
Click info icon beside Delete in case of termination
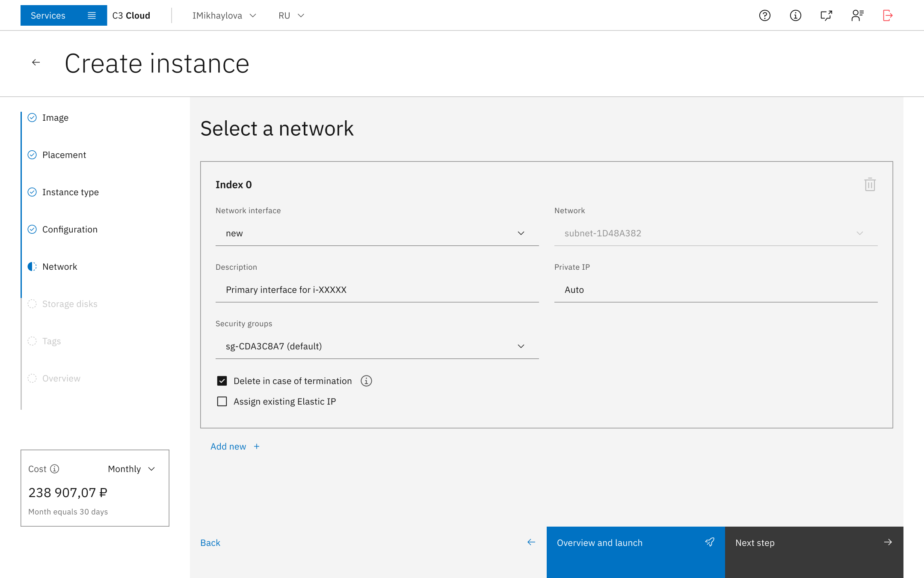[366, 381]
